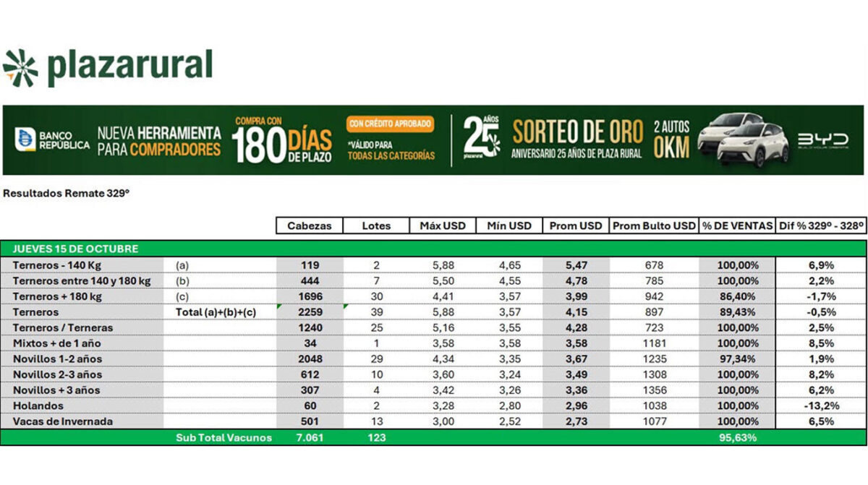Click the 'Prom USD' column header
Image resolution: width=868 pixels, height=485 pixels.
(576, 226)
